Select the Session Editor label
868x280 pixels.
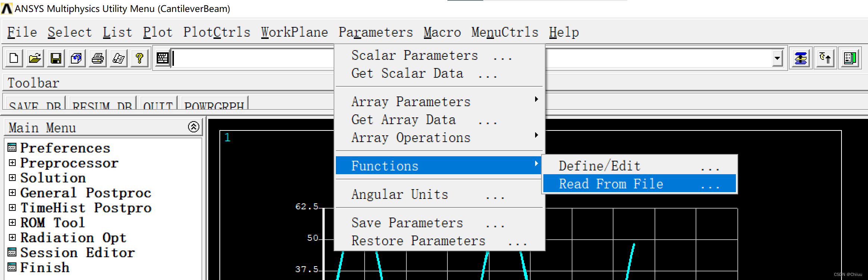click(x=77, y=252)
